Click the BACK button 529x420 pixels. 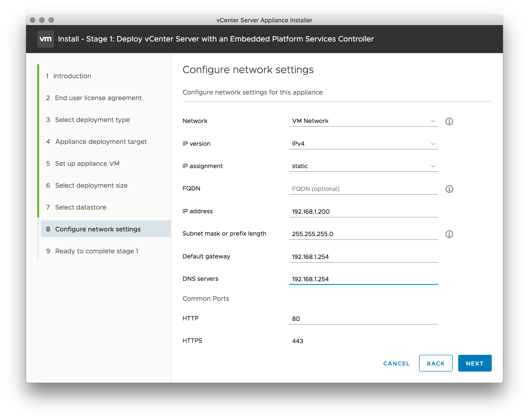point(436,363)
